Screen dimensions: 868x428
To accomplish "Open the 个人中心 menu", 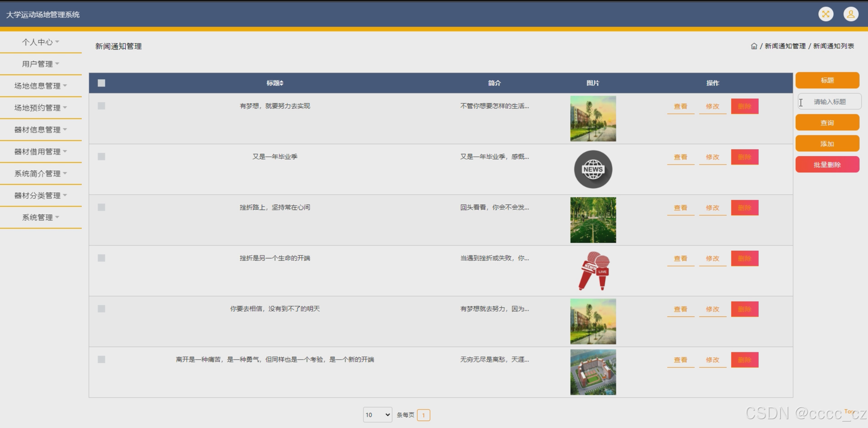I will (x=40, y=42).
